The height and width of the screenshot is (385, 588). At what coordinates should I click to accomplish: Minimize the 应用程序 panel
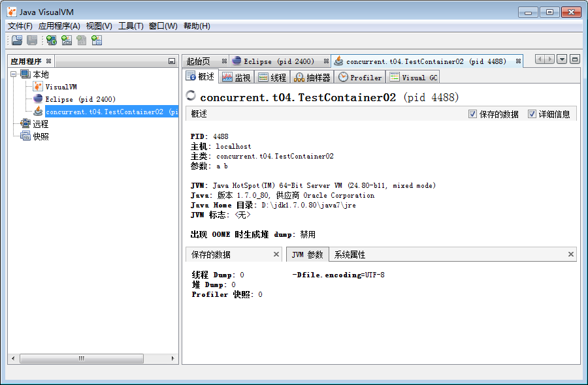click(172, 61)
